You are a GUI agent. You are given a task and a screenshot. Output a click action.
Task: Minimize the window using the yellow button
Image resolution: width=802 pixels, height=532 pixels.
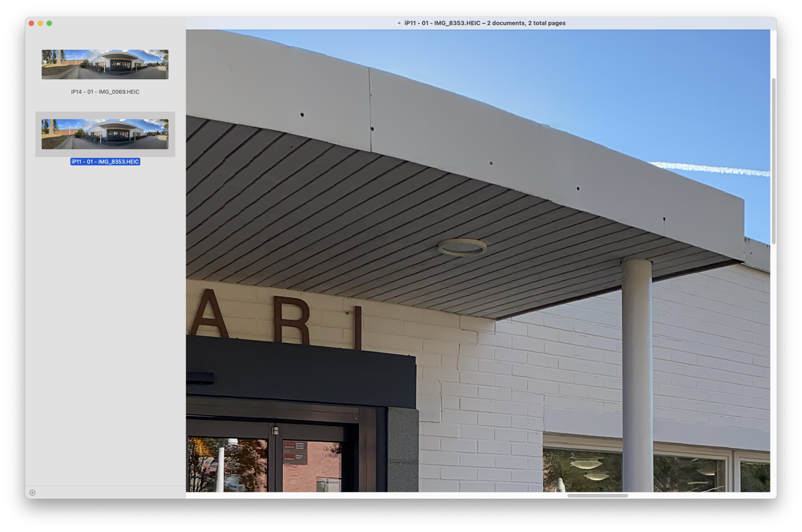40,23
